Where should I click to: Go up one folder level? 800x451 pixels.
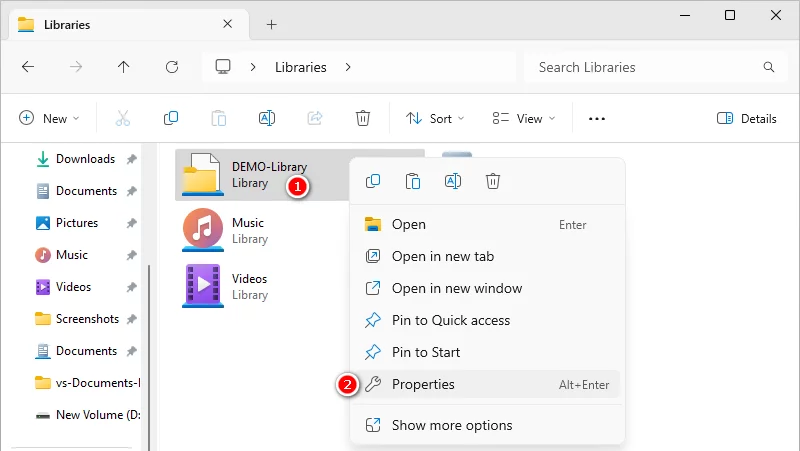(x=123, y=67)
